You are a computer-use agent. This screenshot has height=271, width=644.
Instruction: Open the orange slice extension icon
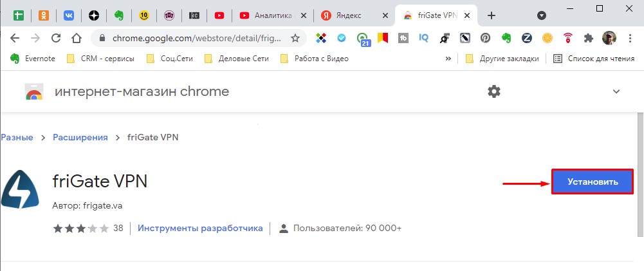click(547, 38)
